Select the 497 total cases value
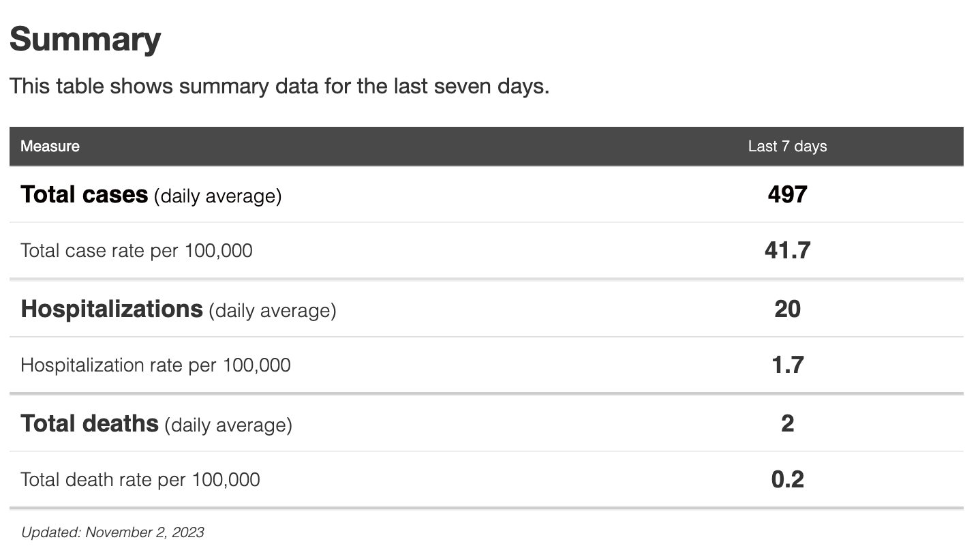Viewport: 980px width, 559px height. 787,195
